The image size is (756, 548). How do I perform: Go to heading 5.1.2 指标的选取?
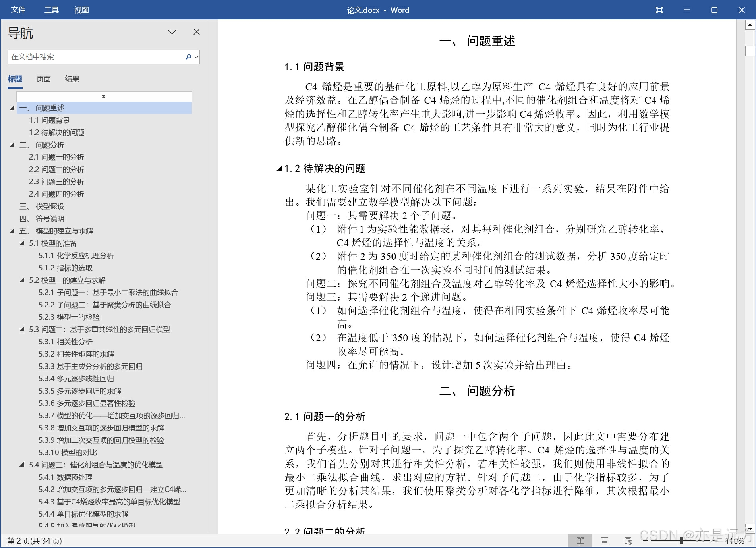point(66,268)
